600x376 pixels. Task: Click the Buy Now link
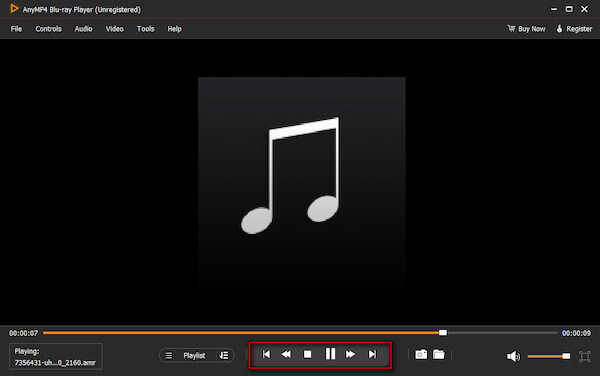[526, 29]
